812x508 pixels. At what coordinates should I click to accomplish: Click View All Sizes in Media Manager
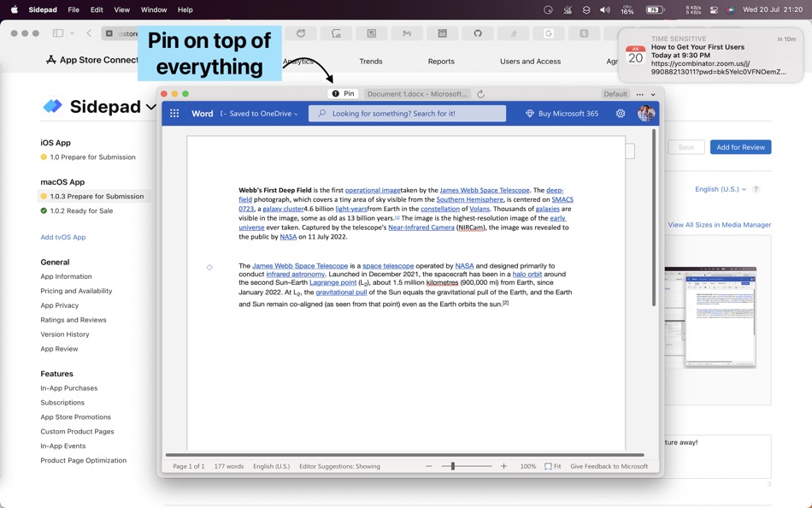[x=720, y=224]
